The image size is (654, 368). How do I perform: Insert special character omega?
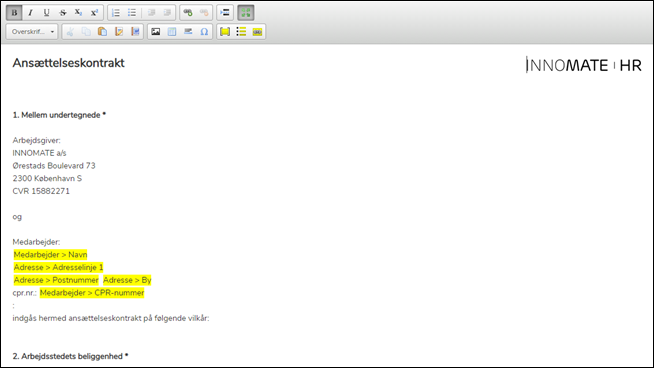click(x=204, y=32)
